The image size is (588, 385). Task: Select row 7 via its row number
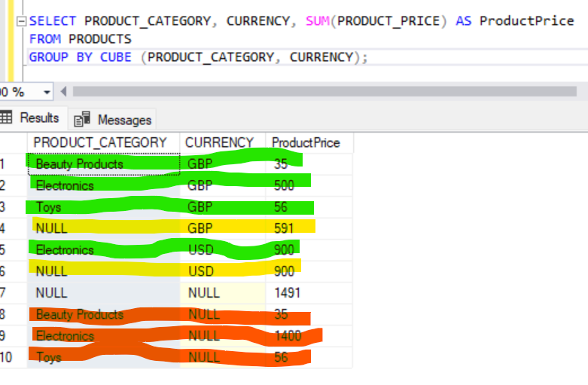coord(7,292)
